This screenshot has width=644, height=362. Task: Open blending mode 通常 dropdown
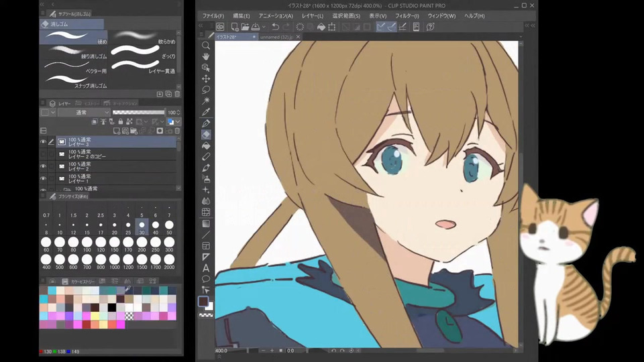85,112
